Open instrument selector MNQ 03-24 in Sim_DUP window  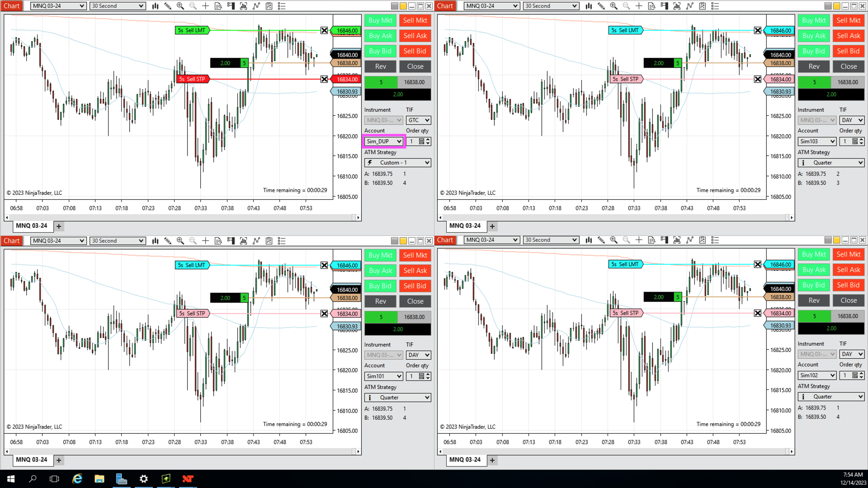58,6
